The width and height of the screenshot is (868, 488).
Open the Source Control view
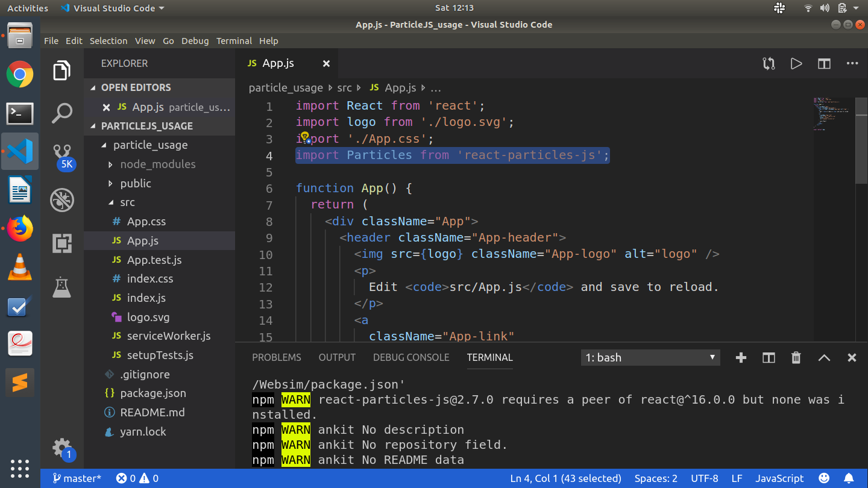click(x=62, y=154)
